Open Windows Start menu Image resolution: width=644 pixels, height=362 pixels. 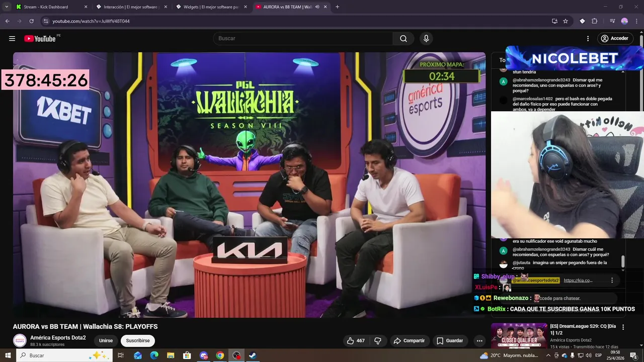8,355
